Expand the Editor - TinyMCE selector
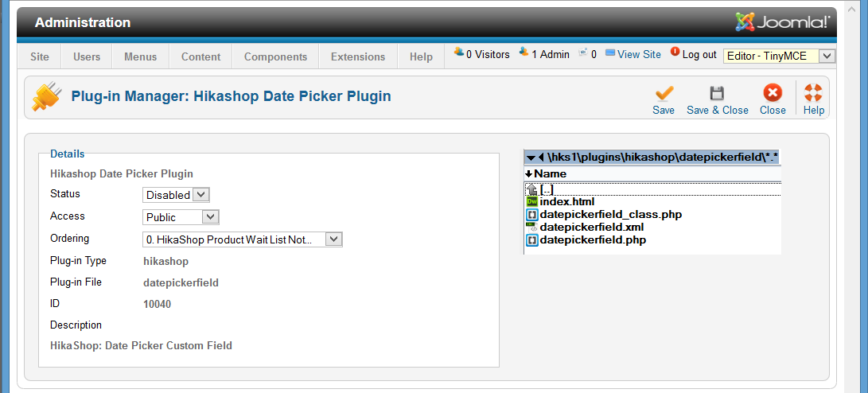 point(779,56)
